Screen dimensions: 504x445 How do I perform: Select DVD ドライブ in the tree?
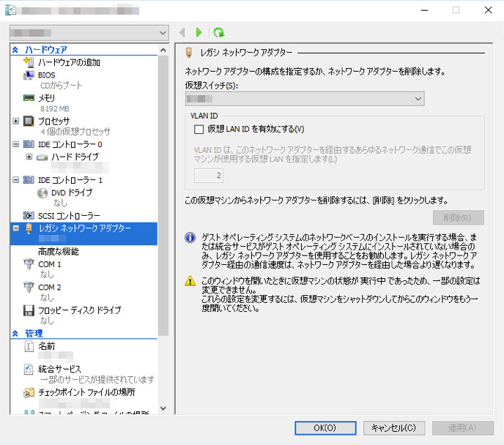(71, 192)
